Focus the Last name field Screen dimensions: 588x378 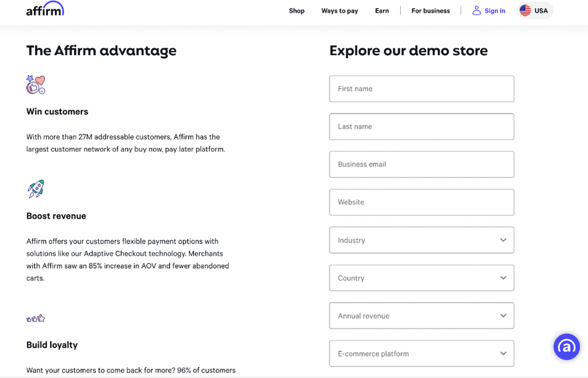point(422,126)
